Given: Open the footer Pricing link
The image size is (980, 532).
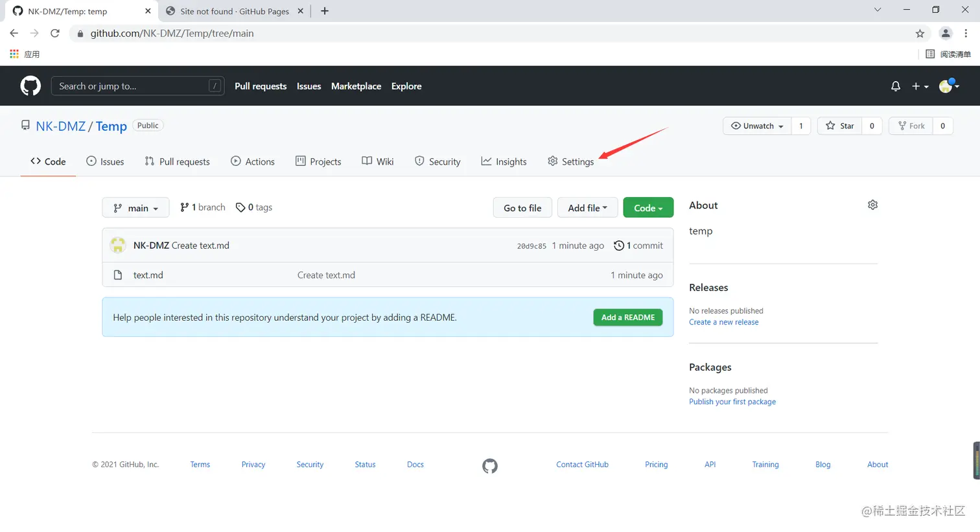Looking at the screenshot, I should tap(657, 465).
